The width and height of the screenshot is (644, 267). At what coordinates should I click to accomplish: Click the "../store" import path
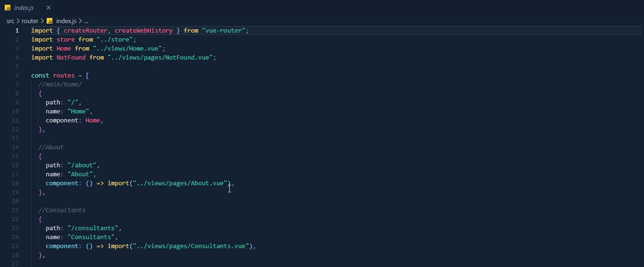point(115,39)
